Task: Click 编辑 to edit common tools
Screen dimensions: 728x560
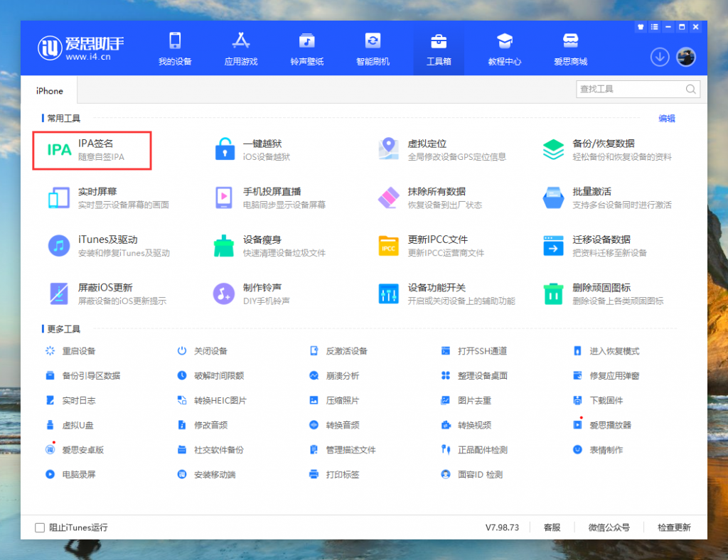Action: (x=666, y=119)
